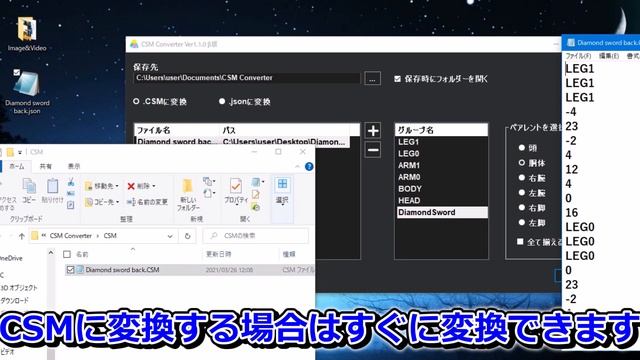
Task: Click the minus button to remove a file
Action: click(x=373, y=150)
